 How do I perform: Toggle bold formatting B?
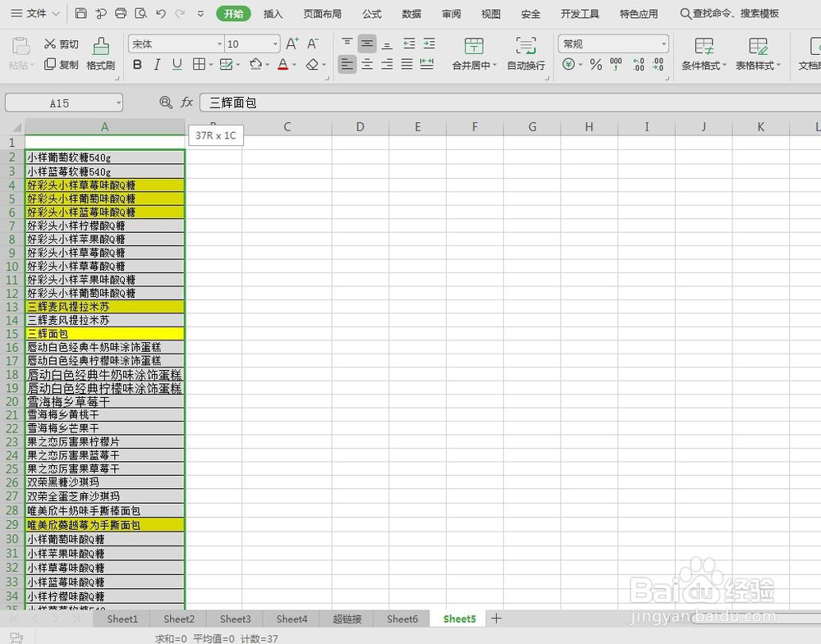137,64
